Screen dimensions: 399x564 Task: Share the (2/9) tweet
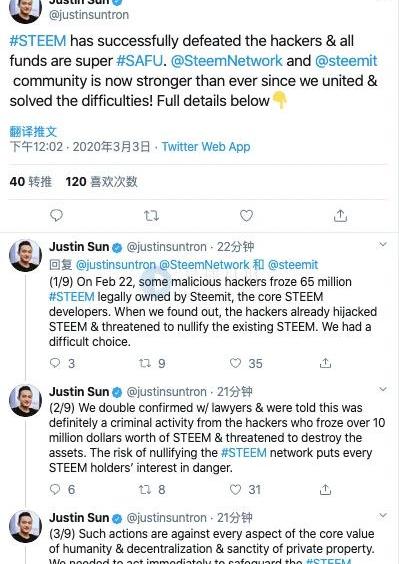(325, 489)
